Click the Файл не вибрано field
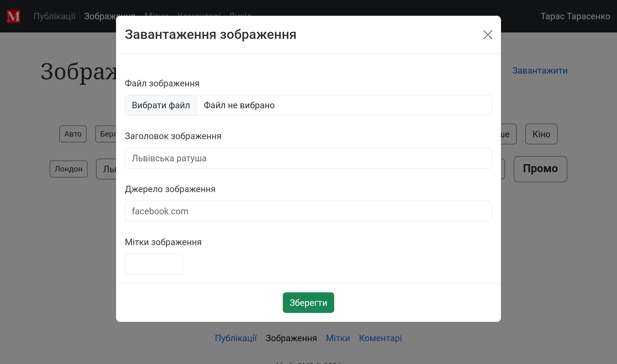 (344, 105)
